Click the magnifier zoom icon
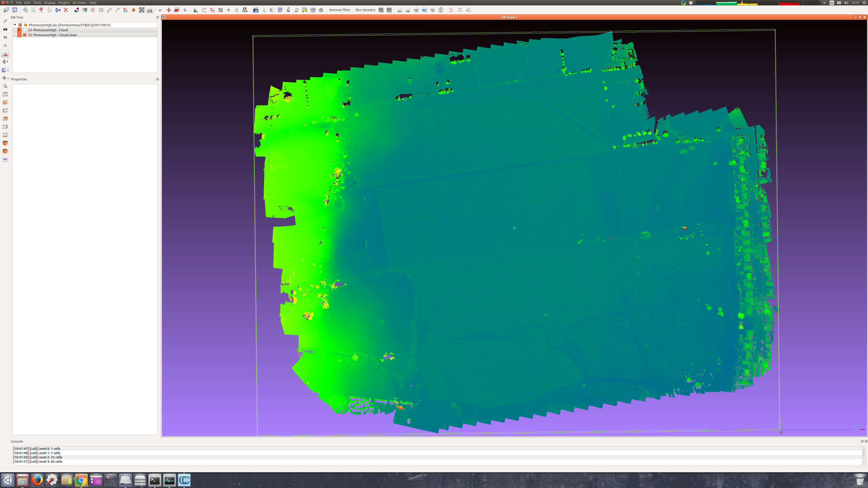The width and height of the screenshot is (868, 488). click(x=5, y=86)
